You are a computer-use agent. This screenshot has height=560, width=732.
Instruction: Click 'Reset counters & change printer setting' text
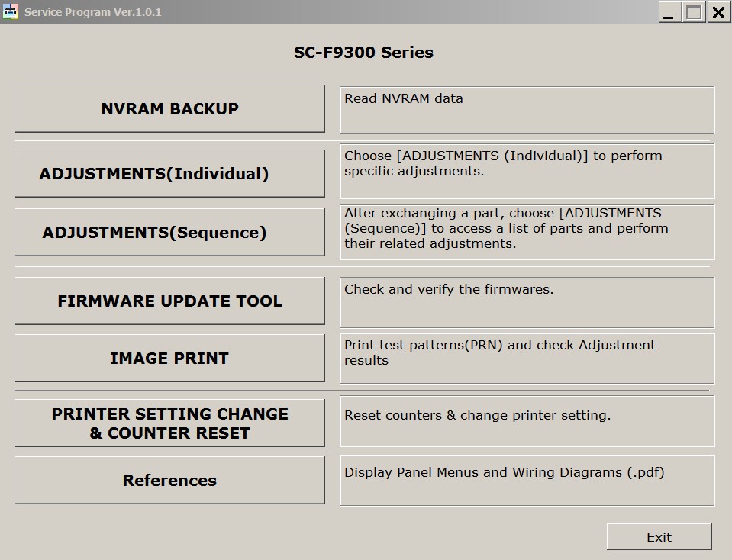click(x=477, y=416)
